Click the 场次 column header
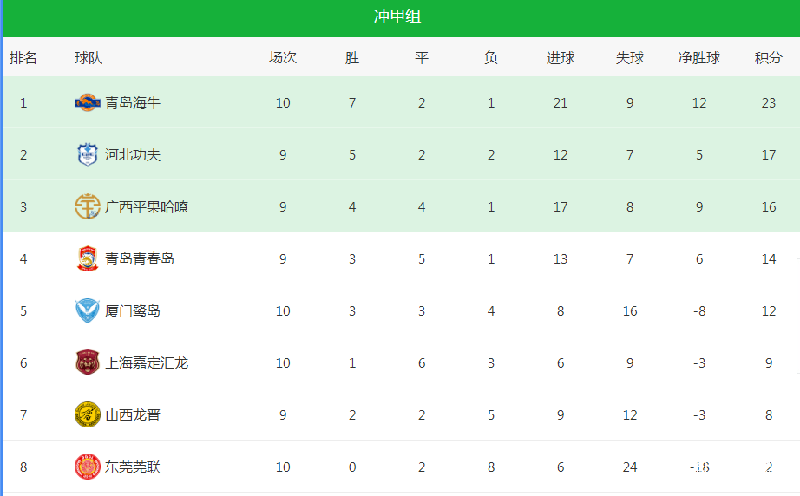 pyautogui.click(x=283, y=57)
